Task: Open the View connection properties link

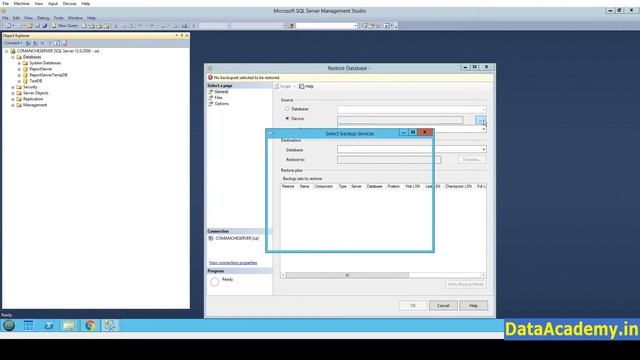Action: point(233,263)
